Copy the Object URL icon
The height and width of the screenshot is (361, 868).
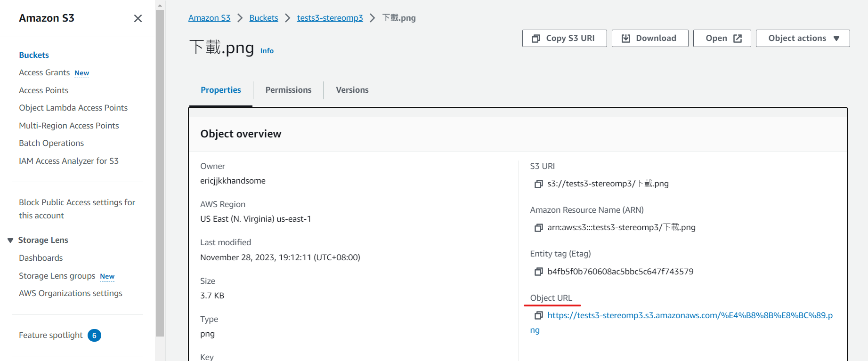click(538, 315)
